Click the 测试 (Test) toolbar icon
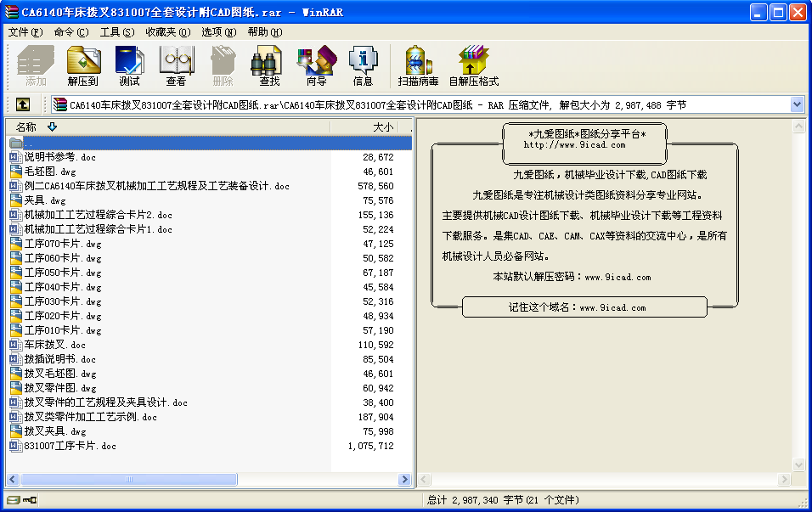Viewport: 812px width, 512px height. (x=129, y=66)
